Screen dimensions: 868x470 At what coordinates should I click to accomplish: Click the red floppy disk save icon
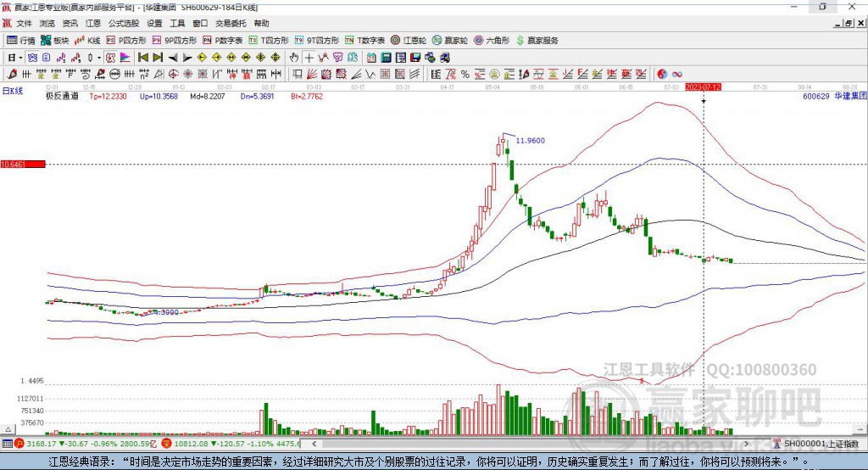click(x=415, y=58)
